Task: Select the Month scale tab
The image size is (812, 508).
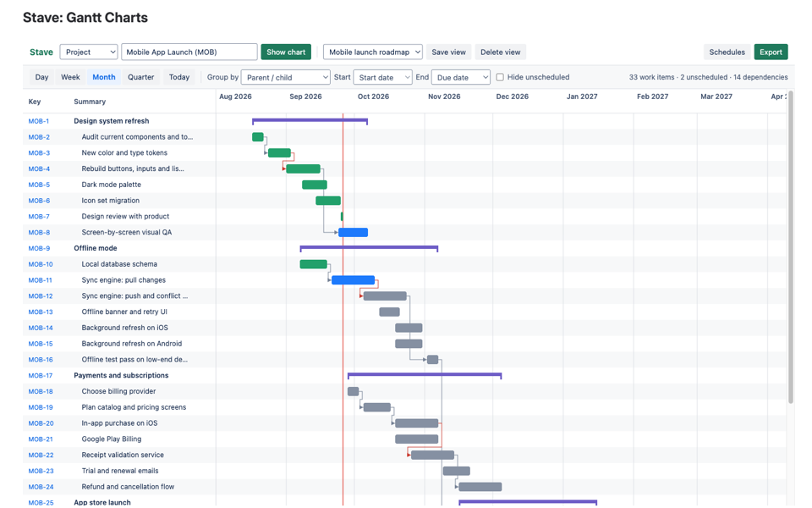Action: pos(104,77)
